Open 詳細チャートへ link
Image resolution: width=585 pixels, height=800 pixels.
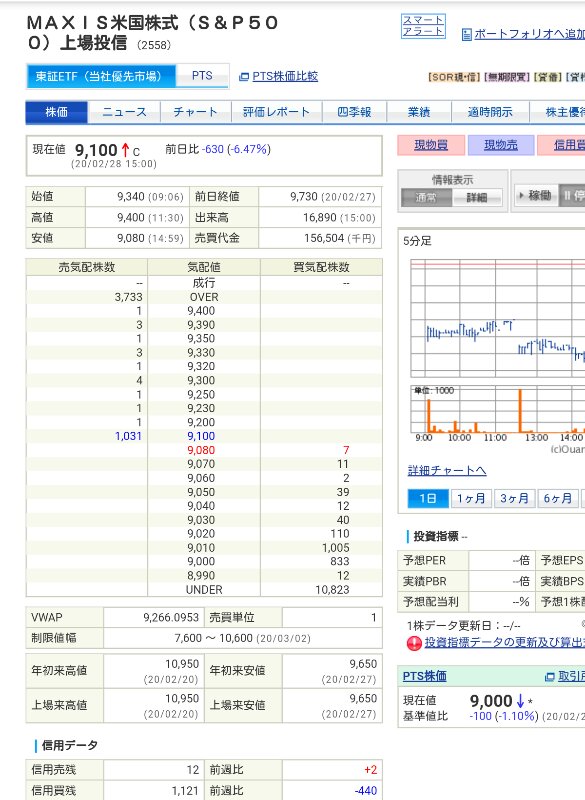447,470
